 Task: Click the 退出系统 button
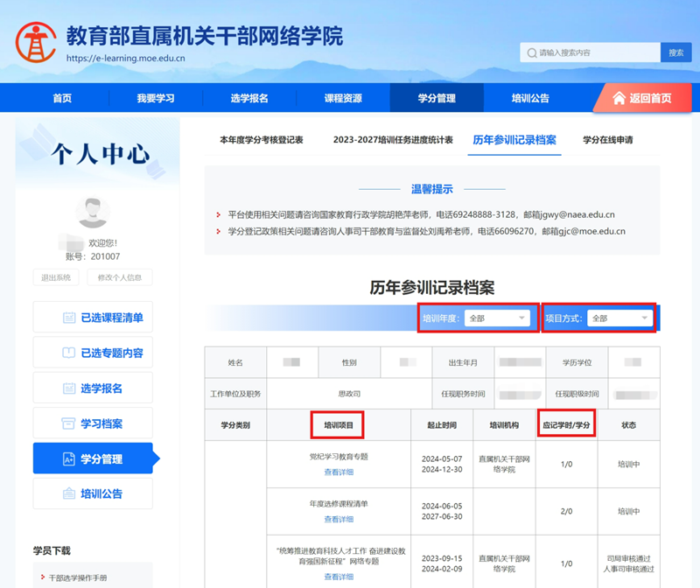pyautogui.click(x=56, y=277)
